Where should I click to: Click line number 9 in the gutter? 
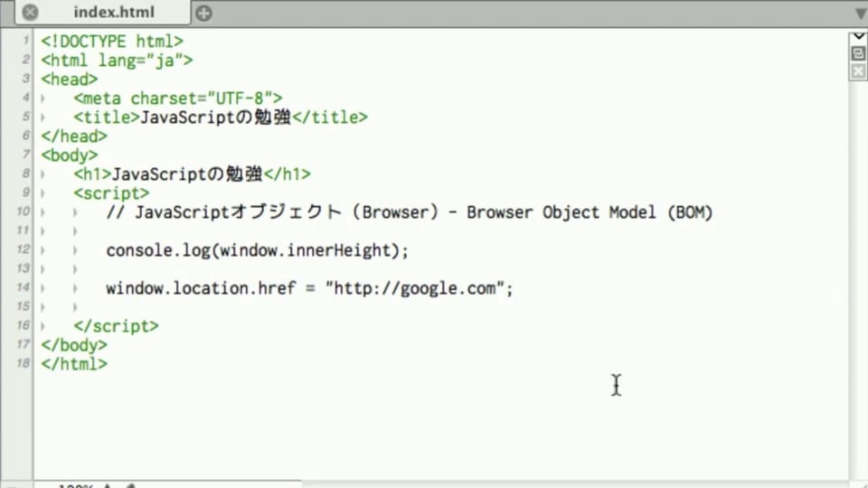(26, 192)
